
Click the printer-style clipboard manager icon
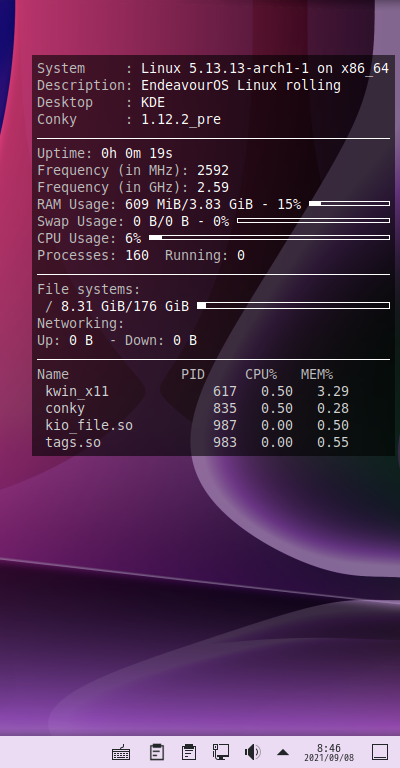tap(188, 752)
